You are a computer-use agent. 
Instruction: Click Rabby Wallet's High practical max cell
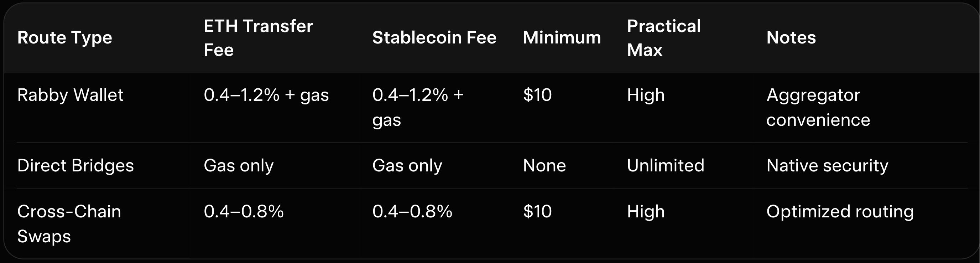tap(646, 95)
